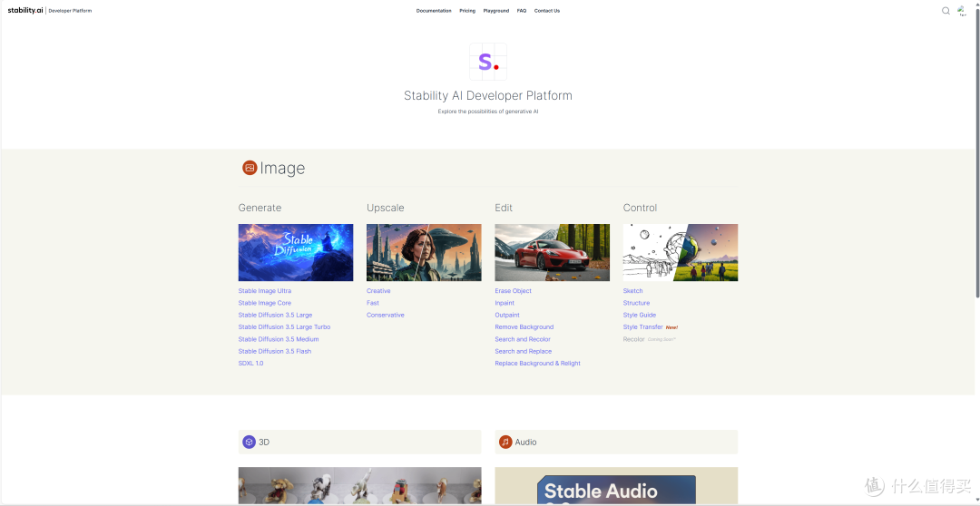Open the Fast upscale link
The height and width of the screenshot is (506, 980).
(373, 303)
